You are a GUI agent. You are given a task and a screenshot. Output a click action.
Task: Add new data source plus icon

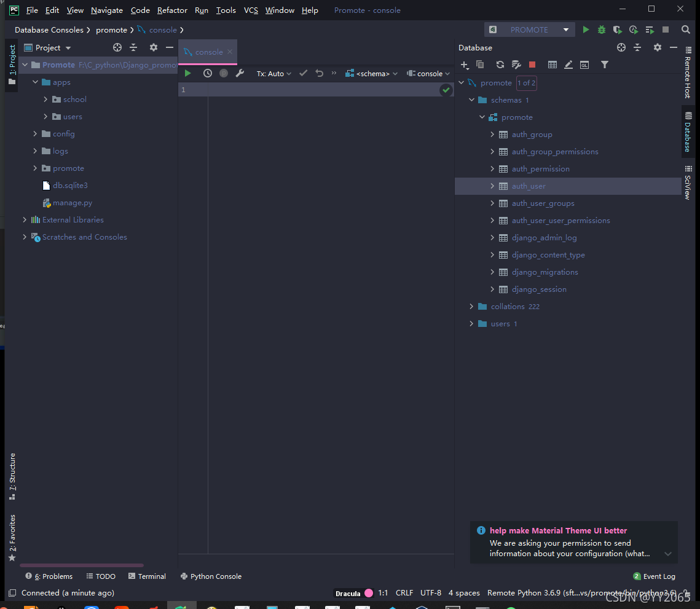(x=464, y=65)
